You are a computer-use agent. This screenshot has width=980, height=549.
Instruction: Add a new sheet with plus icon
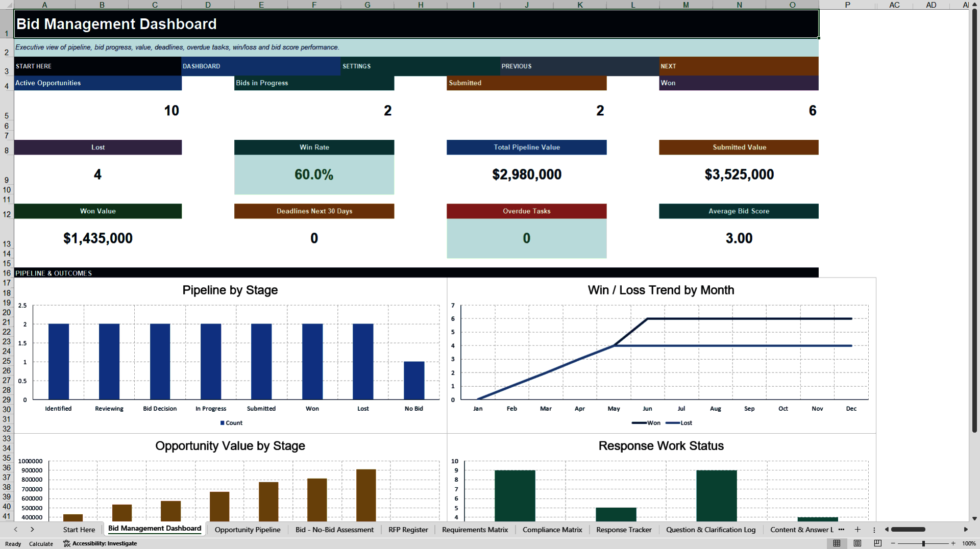858,530
